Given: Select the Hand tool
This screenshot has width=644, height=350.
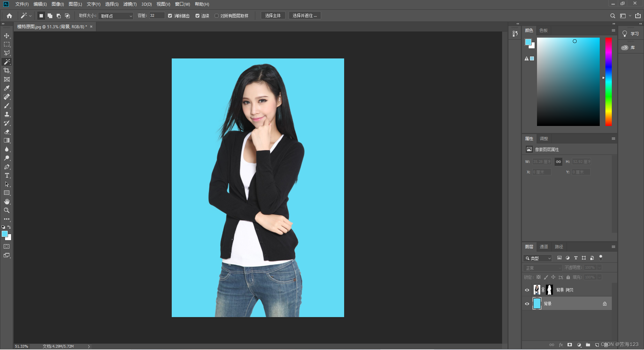Looking at the screenshot, I should [x=7, y=202].
